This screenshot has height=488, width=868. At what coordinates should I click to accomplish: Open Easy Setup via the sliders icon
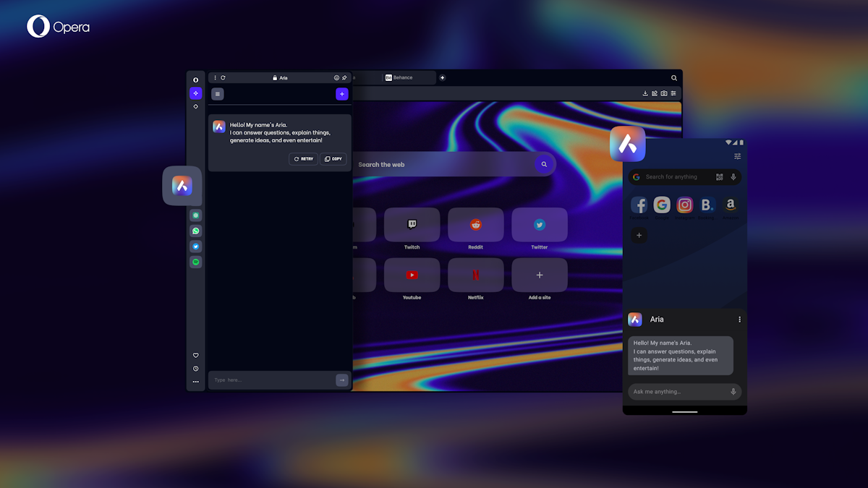673,93
